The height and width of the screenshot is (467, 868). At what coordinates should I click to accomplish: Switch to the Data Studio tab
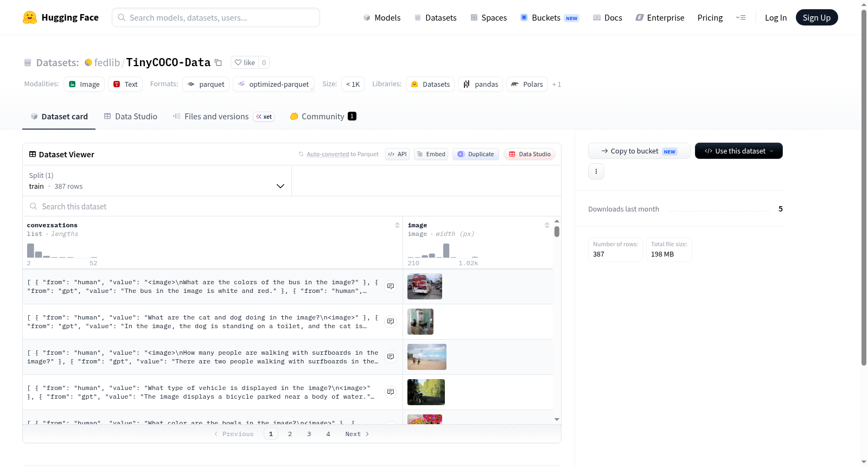[131, 117]
